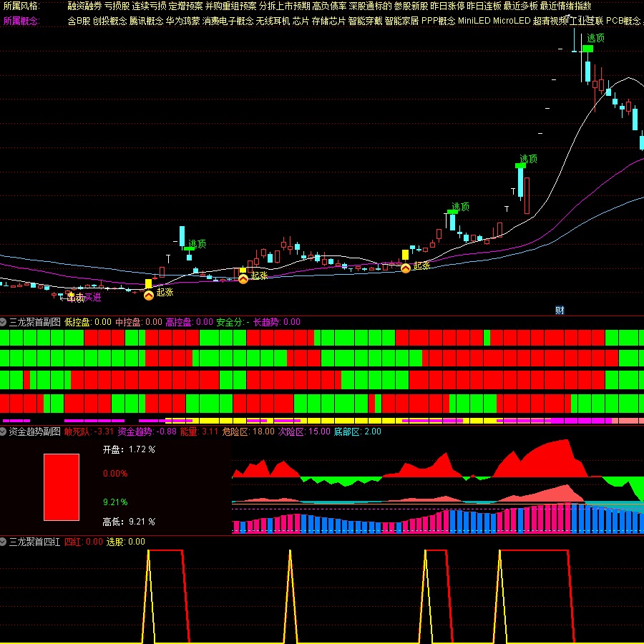Viewport: 644px width, 644px height.
Task: Click the blue 财 icon on chart
Action: click(x=560, y=310)
